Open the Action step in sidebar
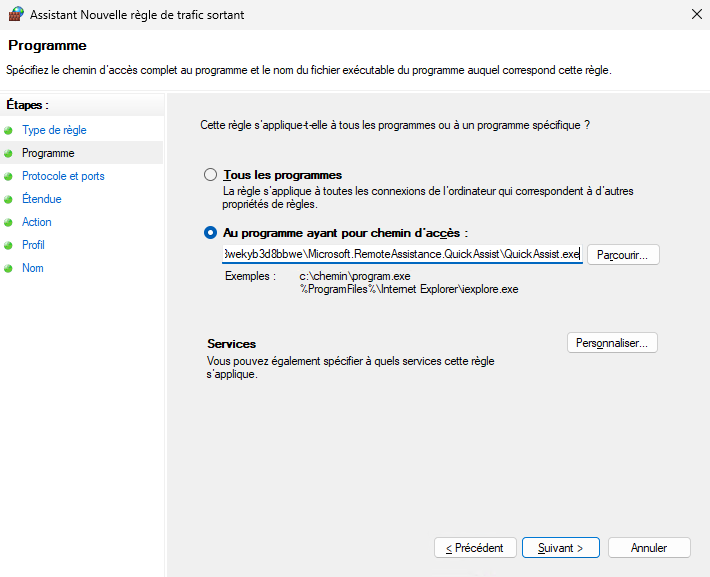 [x=37, y=222]
